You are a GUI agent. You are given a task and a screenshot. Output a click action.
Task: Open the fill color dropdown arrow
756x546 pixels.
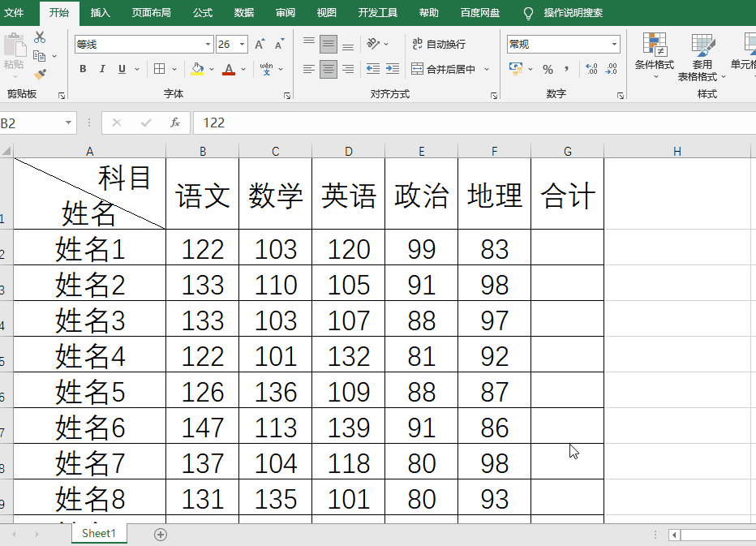212,69
